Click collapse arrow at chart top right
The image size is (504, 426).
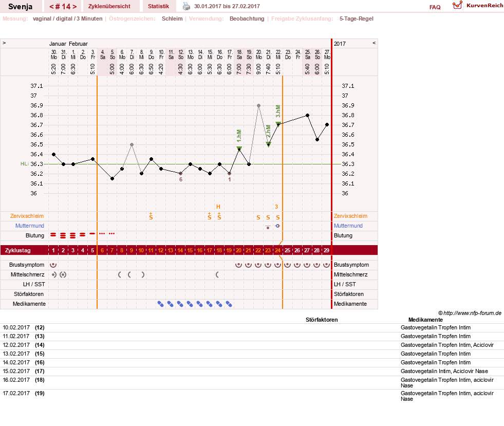coord(374,43)
